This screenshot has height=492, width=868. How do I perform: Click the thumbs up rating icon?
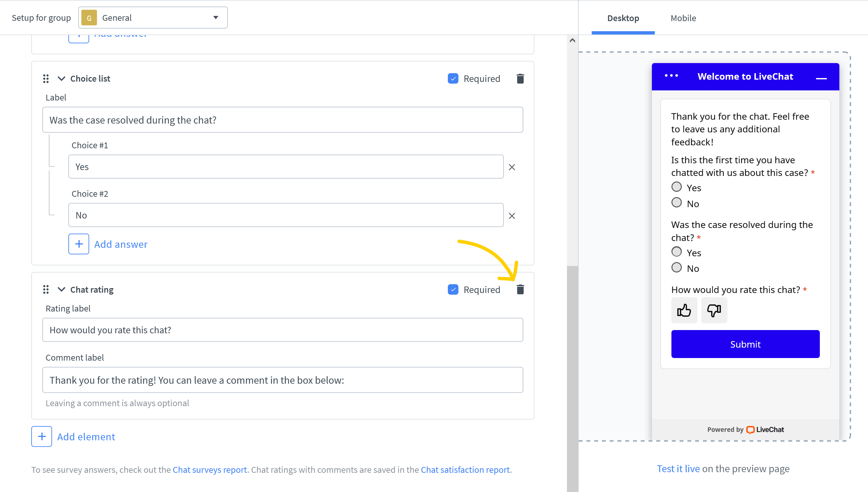pos(684,310)
